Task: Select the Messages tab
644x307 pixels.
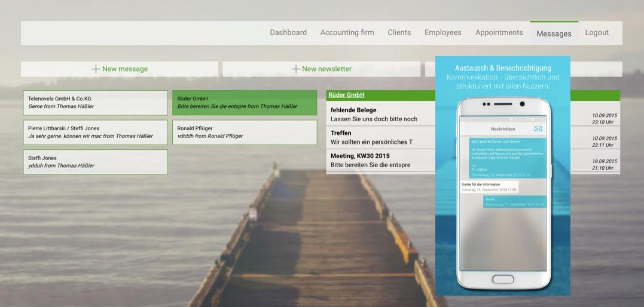Action: click(554, 33)
